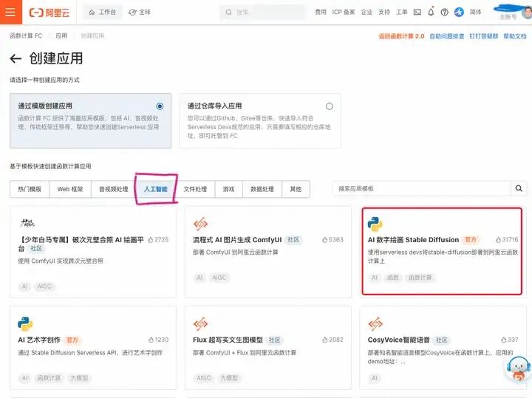Select 通过仓库导入应用 radio button
The image size is (532, 398).
[329, 106]
